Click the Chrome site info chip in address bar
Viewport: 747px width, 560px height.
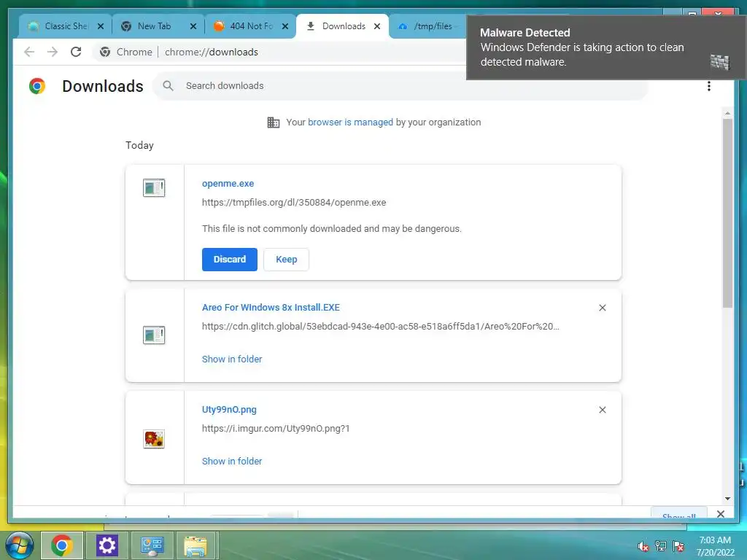click(126, 52)
